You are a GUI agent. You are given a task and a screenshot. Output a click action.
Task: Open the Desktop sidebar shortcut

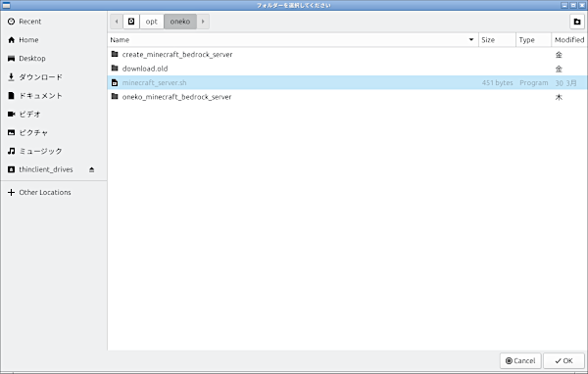coord(54,59)
